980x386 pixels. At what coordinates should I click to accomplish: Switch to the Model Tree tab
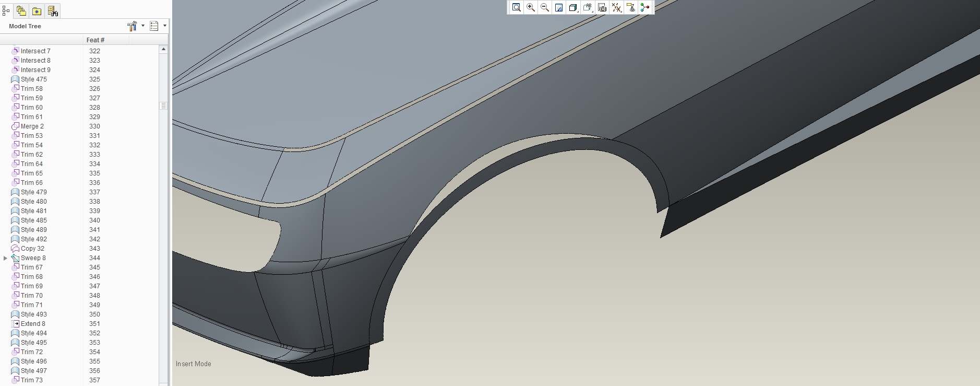[6, 10]
